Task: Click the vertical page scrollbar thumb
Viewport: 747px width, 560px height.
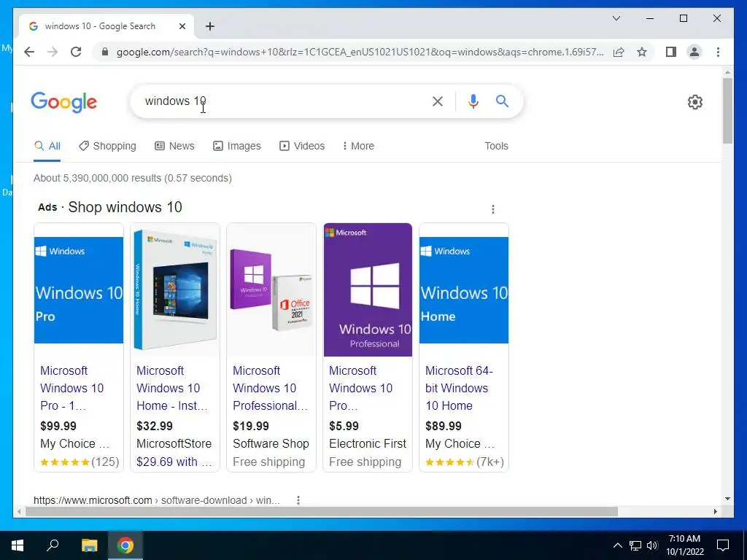Action: [x=727, y=110]
